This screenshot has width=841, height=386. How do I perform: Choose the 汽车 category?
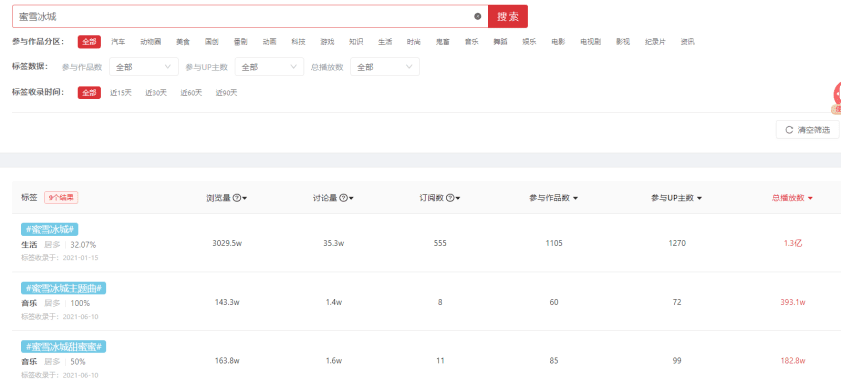118,41
